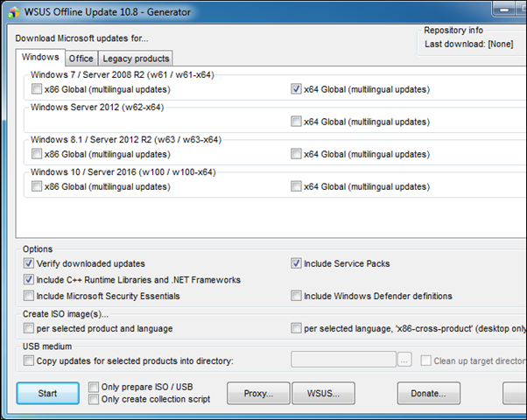Check Include Windows Defender definitions
527x420 pixels.
click(x=296, y=297)
